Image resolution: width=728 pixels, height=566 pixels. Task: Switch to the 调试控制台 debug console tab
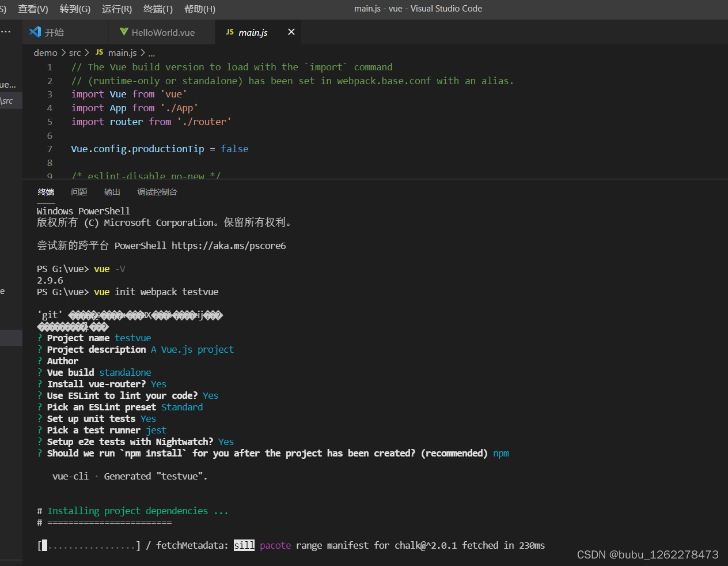(x=157, y=192)
